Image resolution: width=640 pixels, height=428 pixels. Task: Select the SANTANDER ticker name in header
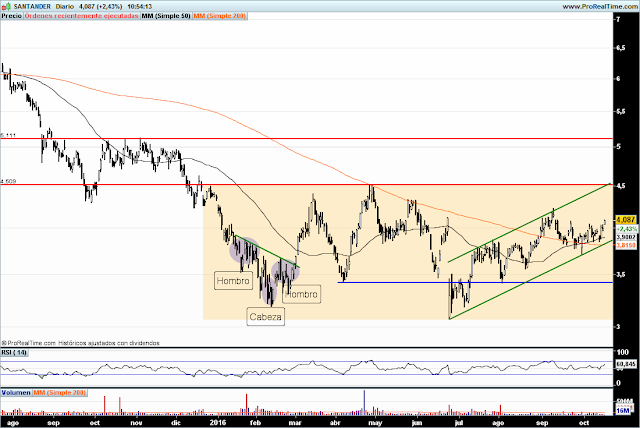tap(32, 7)
